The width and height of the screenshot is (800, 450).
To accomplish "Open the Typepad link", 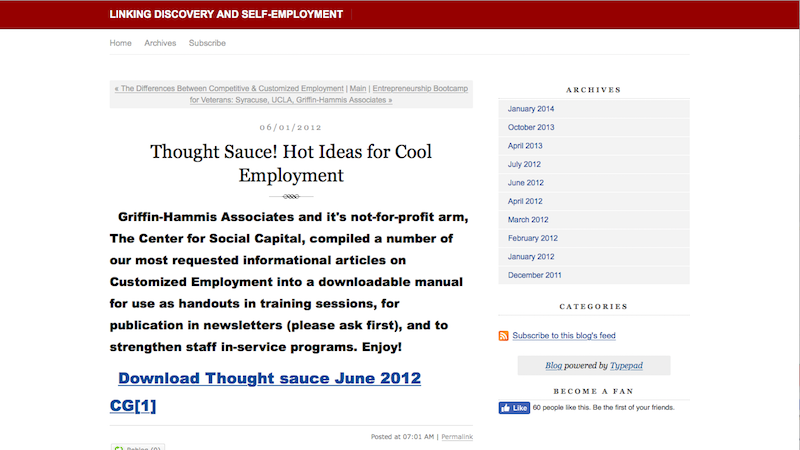I will [626, 365].
